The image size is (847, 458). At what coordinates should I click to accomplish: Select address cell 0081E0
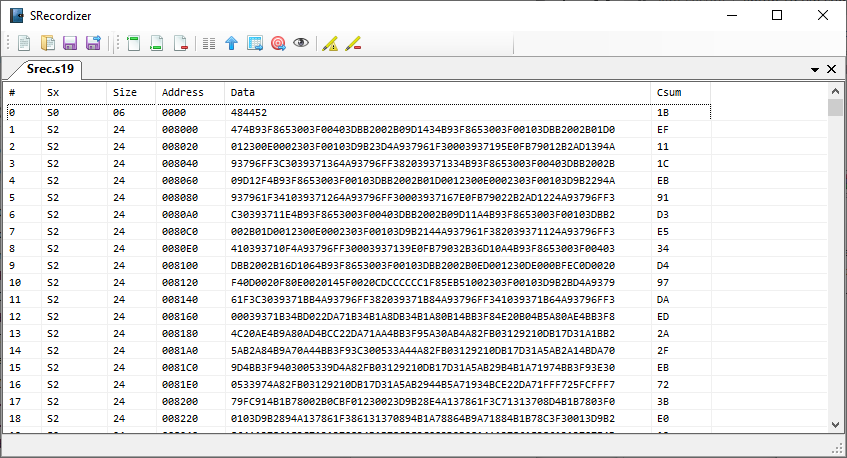pyautogui.click(x=180, y=385)
